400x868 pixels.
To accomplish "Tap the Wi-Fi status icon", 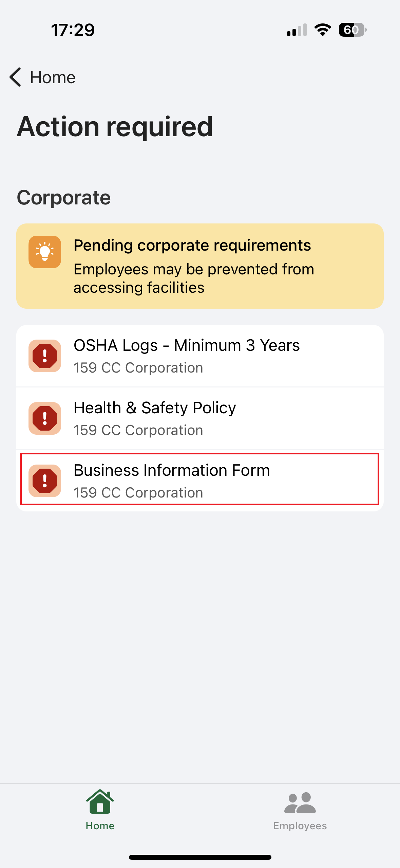I will tap(323, 30).
